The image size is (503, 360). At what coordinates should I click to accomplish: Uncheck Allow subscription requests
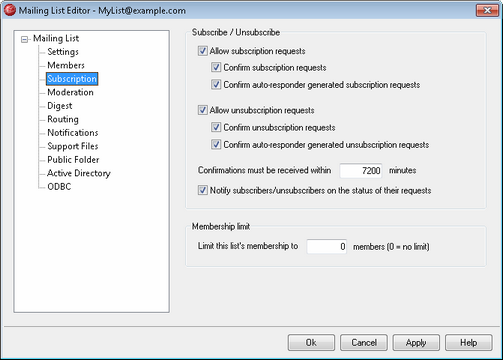pos(203,51)
